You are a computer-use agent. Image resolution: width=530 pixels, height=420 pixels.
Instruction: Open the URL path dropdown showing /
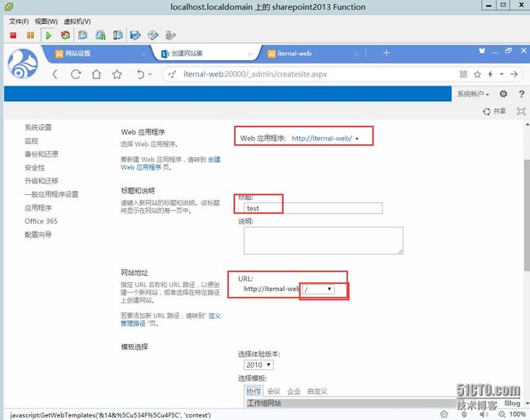click(x=318, y=290)
